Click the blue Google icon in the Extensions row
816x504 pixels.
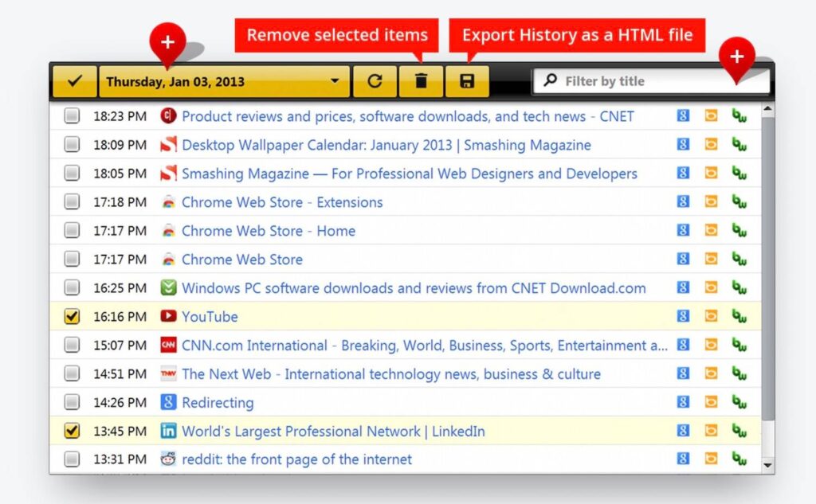pos(683,201)
